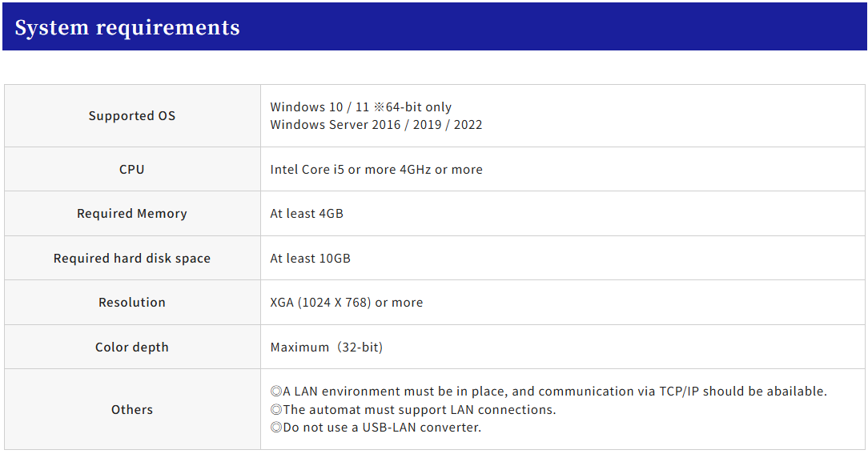The image size is (868, 458).
Task: Click the Resolution row label
Action: point(132,302)
